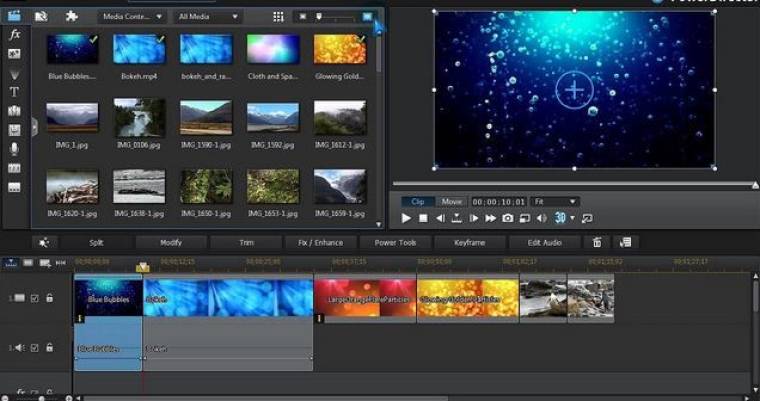This screenshot has height=401, width=760.
Task: Step to previous frame
Action: [x=440, y=219]
